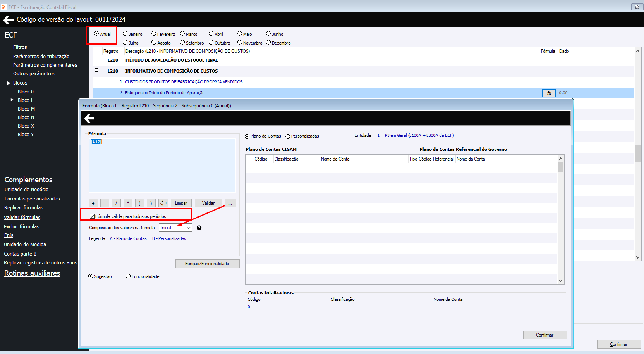Click the Código Referencial column header
Screen dimensions: 644x354
point(436,159)
